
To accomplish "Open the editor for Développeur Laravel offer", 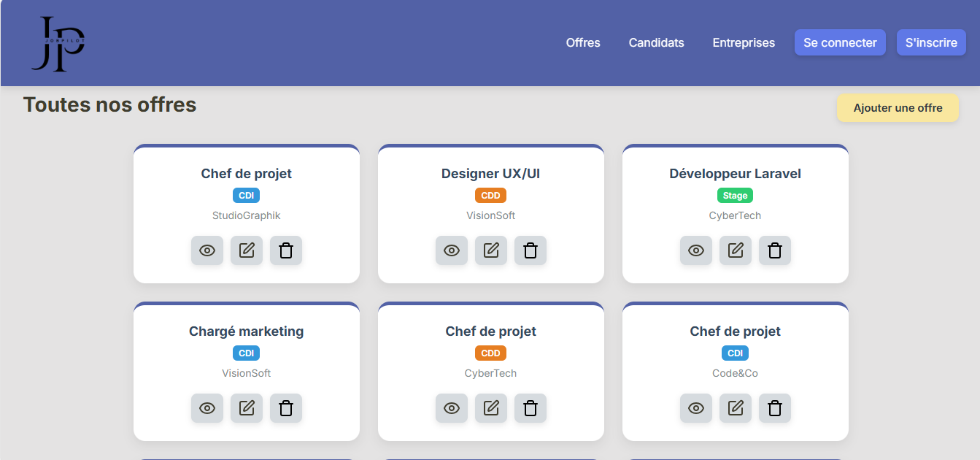I will [x=736, y=250].
